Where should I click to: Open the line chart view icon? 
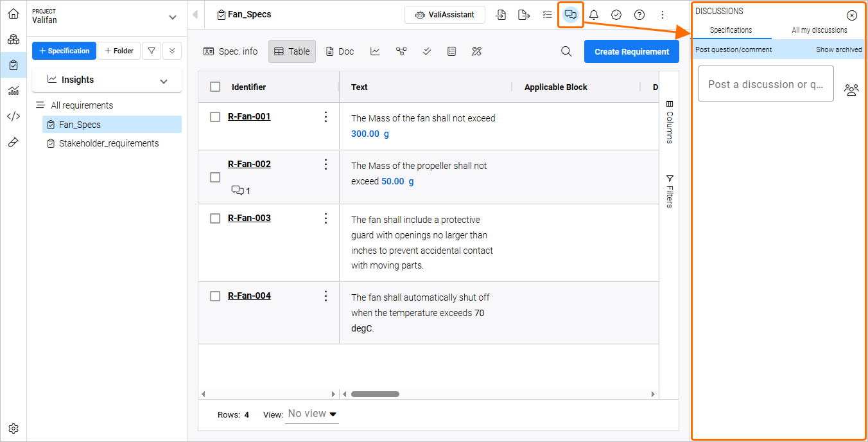click(x=376, y=51)
